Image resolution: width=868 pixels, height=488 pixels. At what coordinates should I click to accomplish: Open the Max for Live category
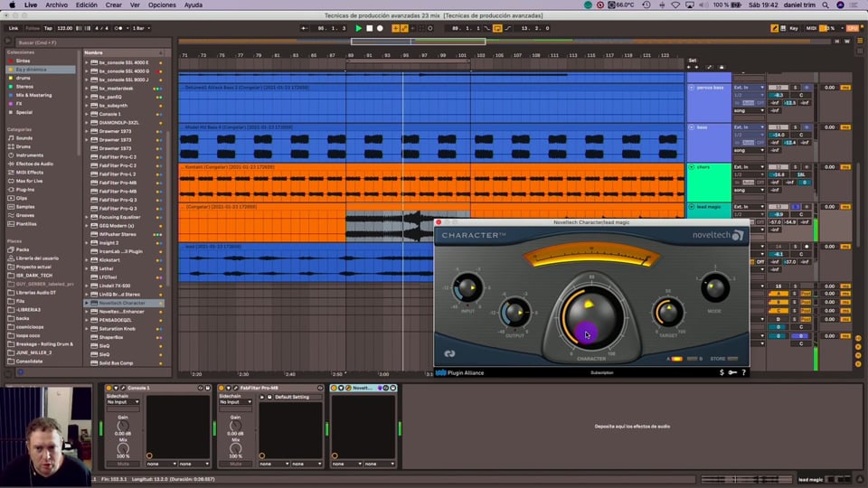pos(29,181)
